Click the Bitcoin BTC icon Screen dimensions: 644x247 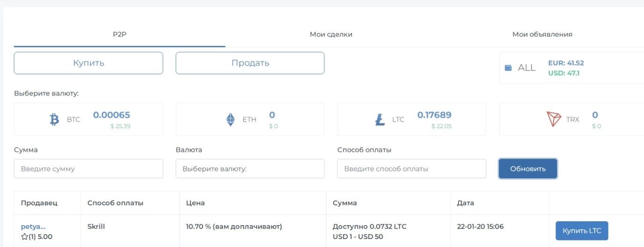54,120
